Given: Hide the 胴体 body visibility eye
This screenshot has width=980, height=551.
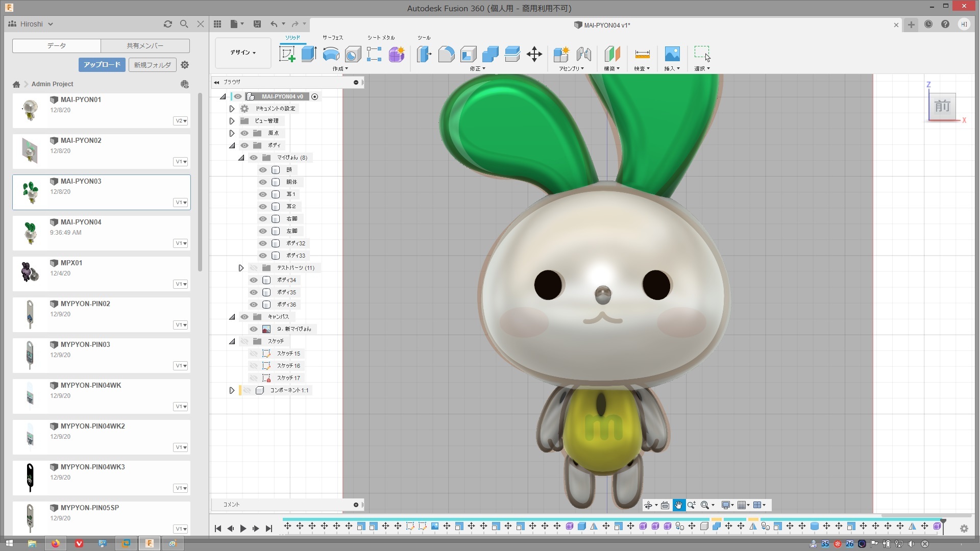Looking at the screenshot, I should pyautogui.click(x=263, y=182).
